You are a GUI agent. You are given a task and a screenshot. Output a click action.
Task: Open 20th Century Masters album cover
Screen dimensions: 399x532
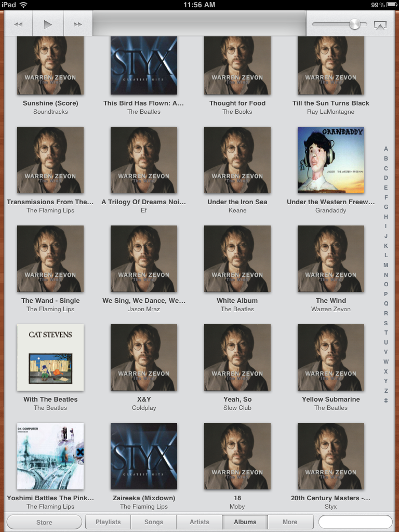coord(331,456)
